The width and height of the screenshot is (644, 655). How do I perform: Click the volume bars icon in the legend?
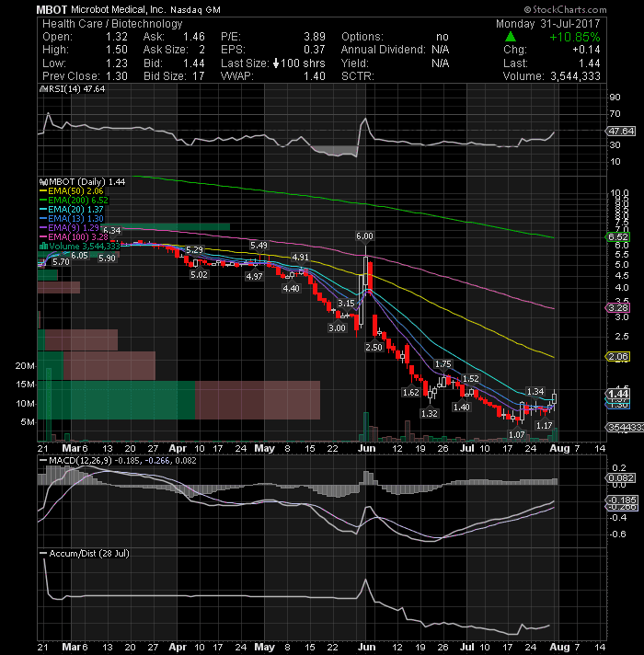(x=43, y=246)
